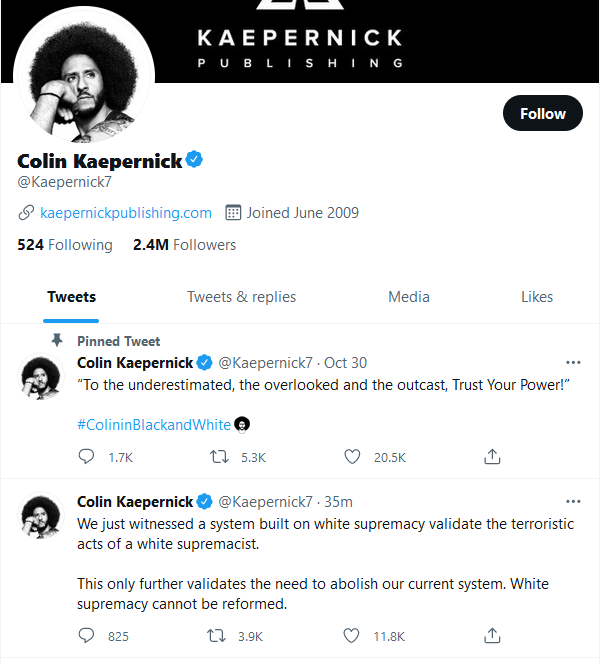View the 524 Following list

65,245
